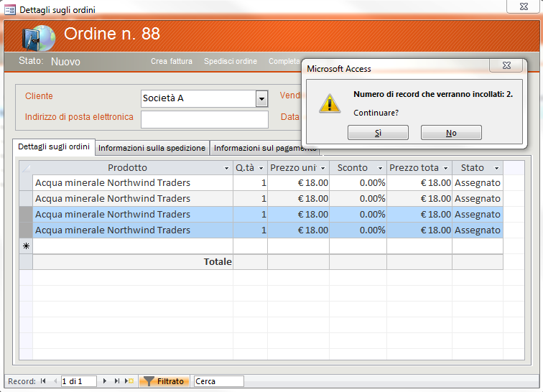This screenshot has height=392, width=543.
Task: Open the Prezzo unitario column dropdown
Action: coord(322,168)
